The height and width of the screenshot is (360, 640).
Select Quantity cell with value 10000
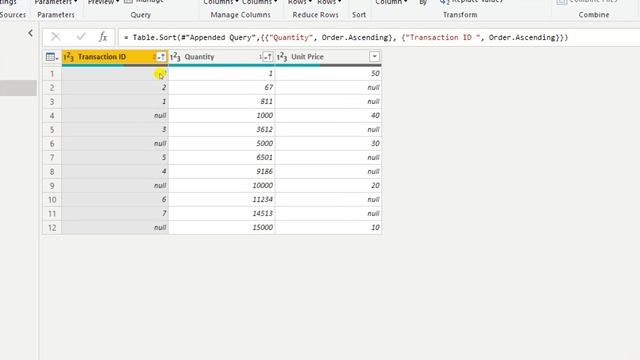(x=222, y=186)
